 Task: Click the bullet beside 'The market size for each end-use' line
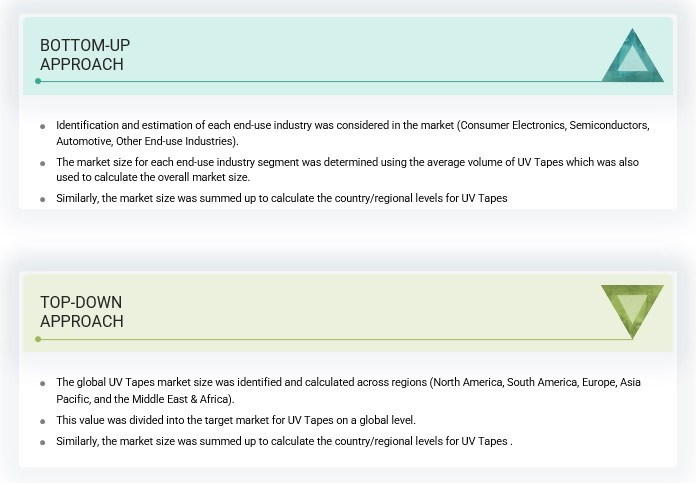click(x=43, y=163)
